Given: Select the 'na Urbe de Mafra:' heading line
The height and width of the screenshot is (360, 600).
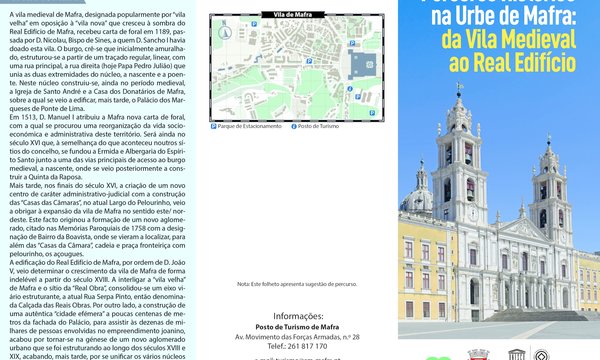Looking at the screenshot, I should pyautogui.click(x=504, y=16).
